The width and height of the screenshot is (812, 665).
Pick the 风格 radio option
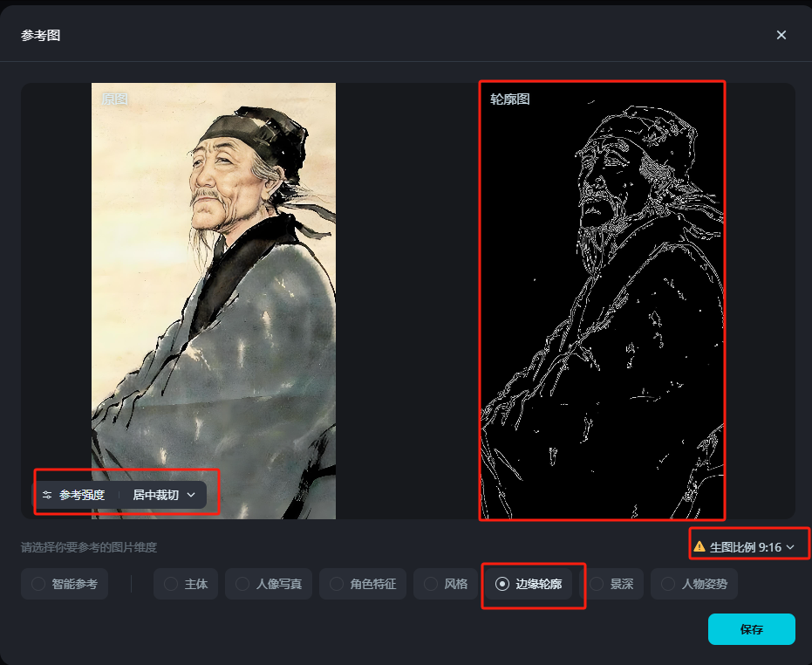pos(446,584)
